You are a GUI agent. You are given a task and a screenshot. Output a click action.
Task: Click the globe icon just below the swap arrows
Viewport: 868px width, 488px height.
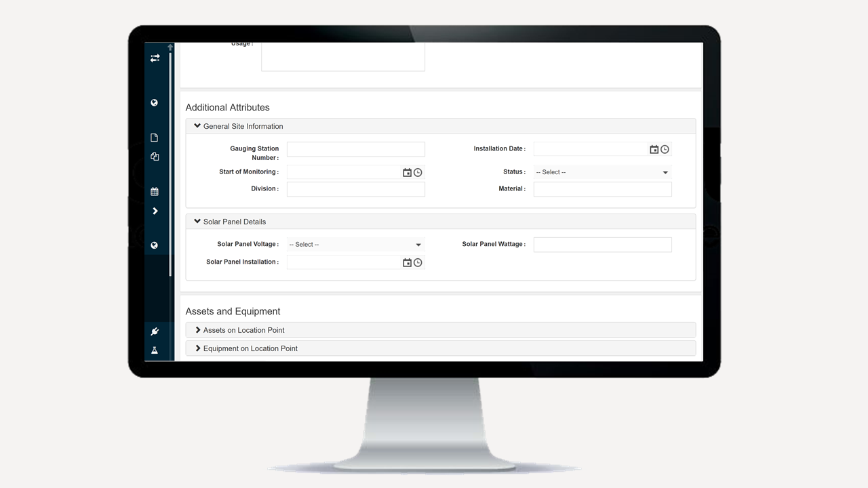click(155, 103)
